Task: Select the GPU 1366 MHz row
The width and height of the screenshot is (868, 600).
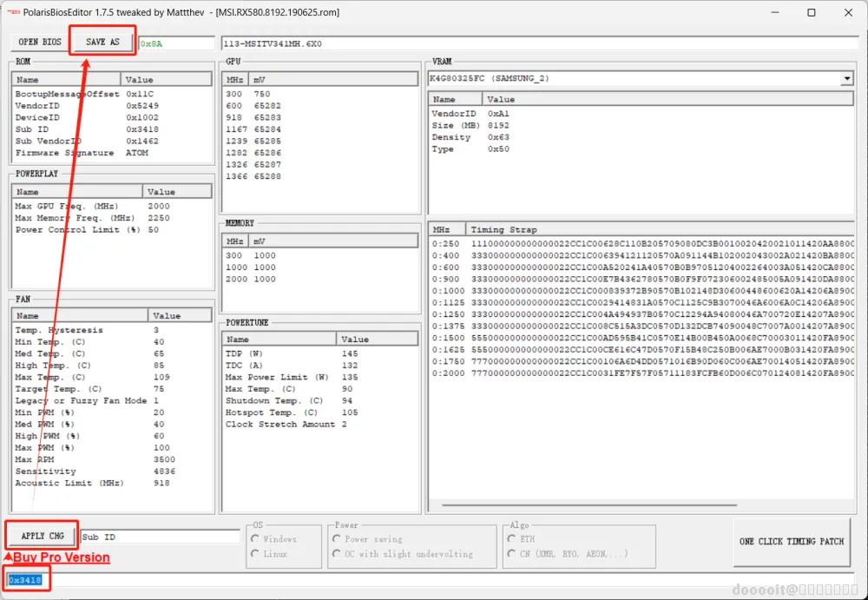Action: pyautogui.click(x=320, y=176)
